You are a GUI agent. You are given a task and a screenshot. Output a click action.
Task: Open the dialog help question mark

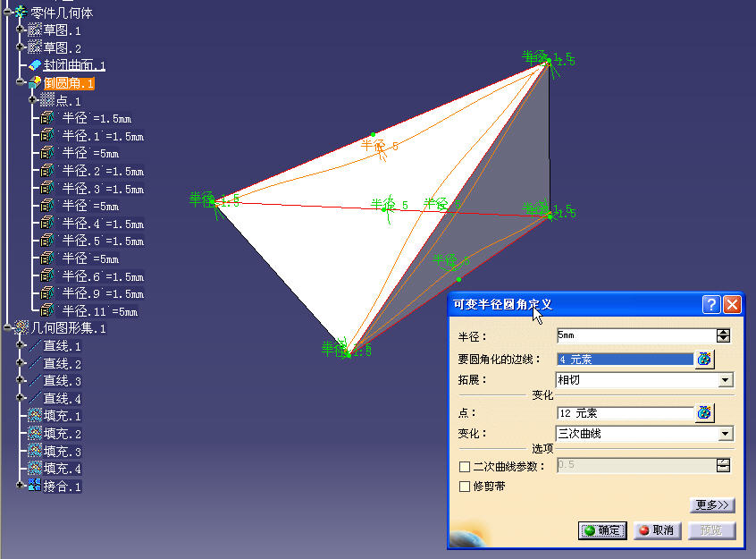(711, 305)
